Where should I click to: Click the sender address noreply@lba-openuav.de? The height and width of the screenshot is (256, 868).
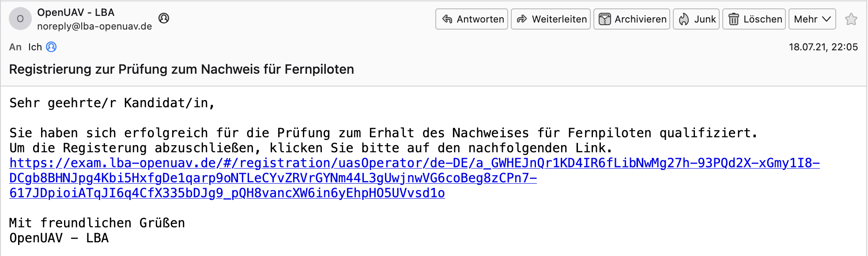coord(94,26)
